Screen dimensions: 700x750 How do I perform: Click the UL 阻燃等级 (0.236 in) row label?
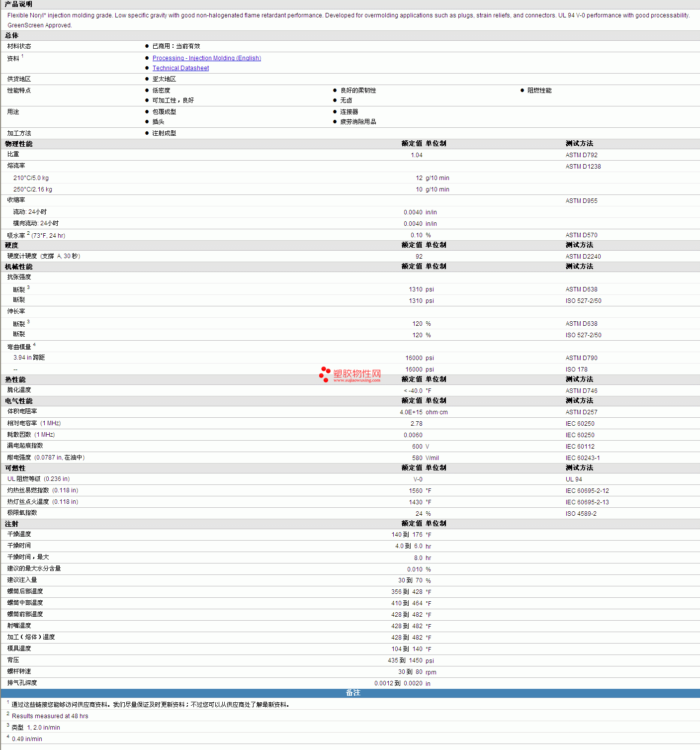(x=38, y=479)
